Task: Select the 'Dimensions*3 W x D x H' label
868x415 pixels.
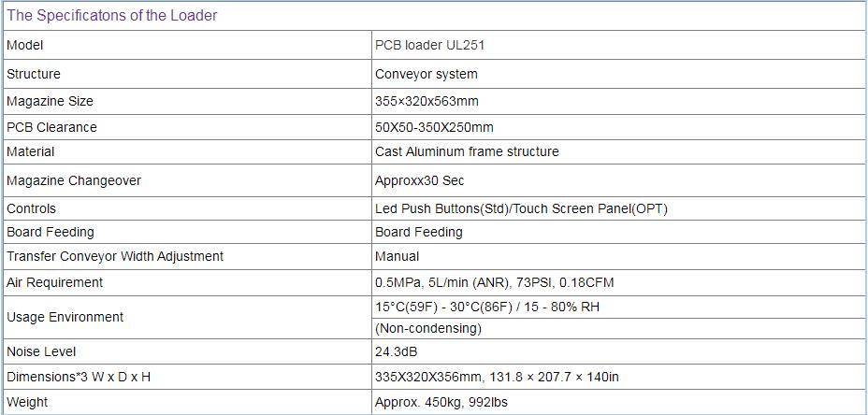Action: coord(79,378)
